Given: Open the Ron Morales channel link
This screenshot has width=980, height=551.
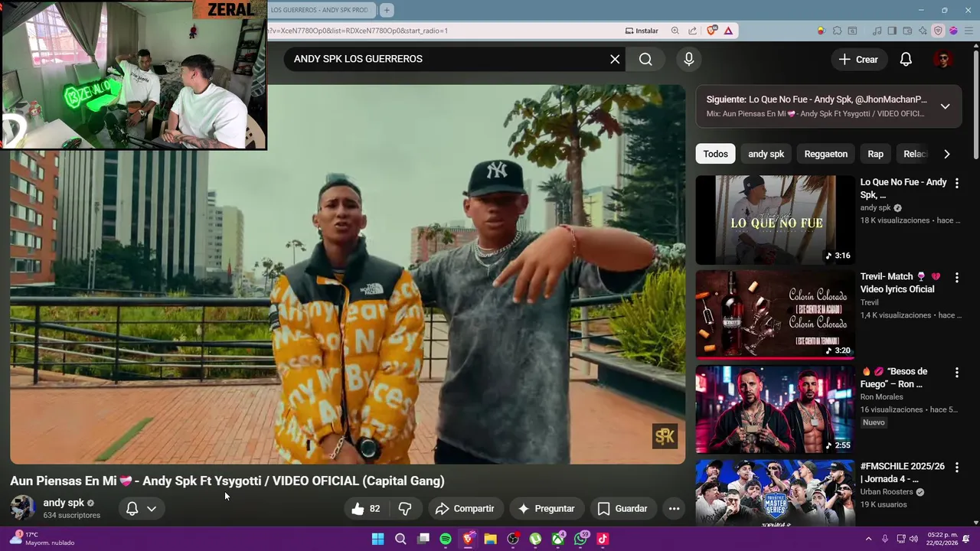Looking at the screenshot, I should pos(881,396).
